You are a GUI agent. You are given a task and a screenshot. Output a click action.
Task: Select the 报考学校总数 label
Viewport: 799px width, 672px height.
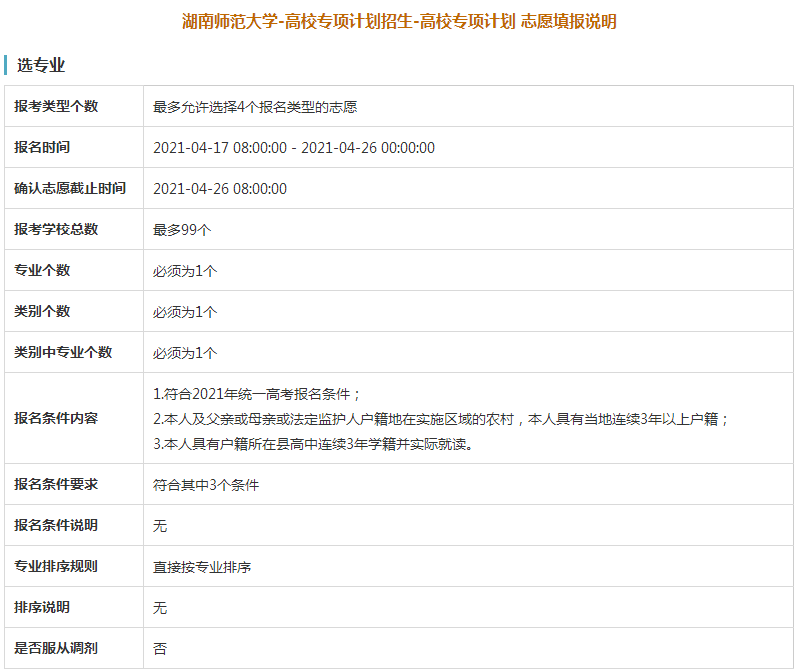point(56,229)
